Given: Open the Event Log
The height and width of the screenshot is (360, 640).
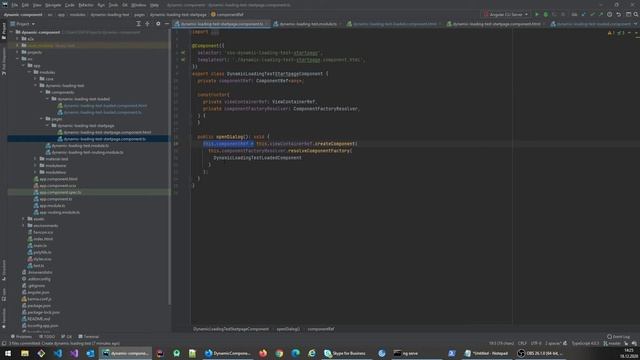Looking at the screenshot, I should 619,337.
